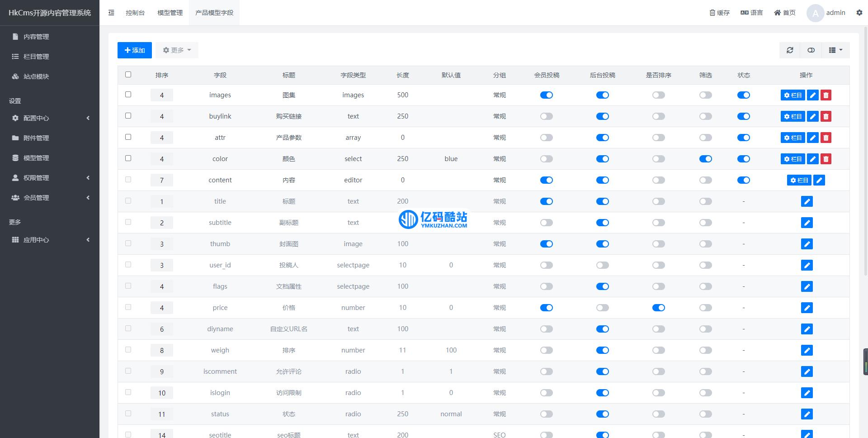Switch to the 模型管理 tab
The image size is (868, 438).
[x=170, y=13]
